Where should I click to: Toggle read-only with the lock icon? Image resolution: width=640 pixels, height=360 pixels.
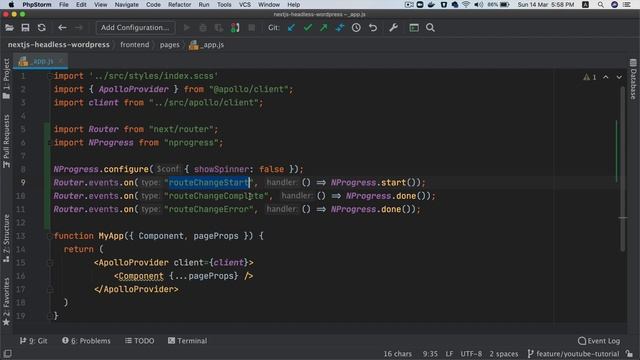click(630, 354)
